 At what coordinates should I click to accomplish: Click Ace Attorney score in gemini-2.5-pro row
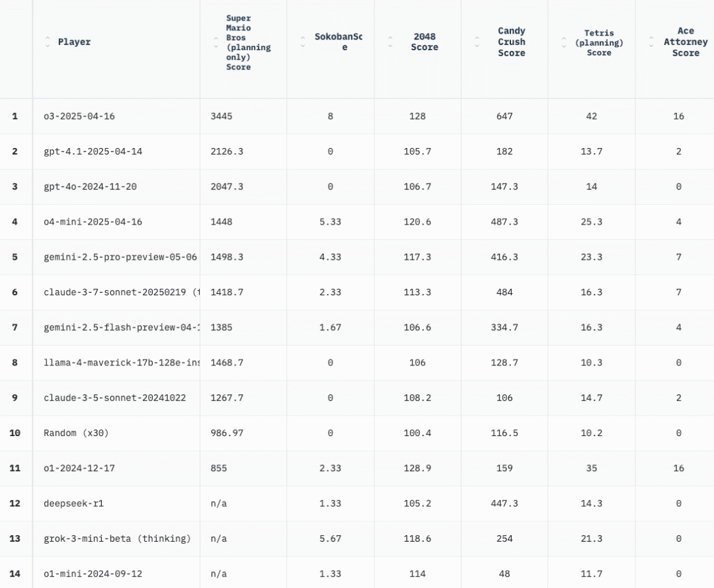(x=678, y=257)
